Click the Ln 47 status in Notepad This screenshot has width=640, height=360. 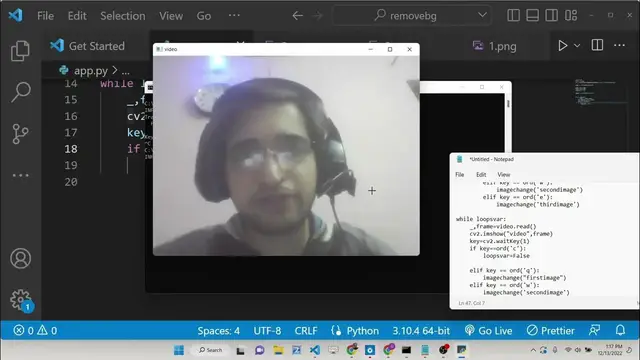point(471,303)
